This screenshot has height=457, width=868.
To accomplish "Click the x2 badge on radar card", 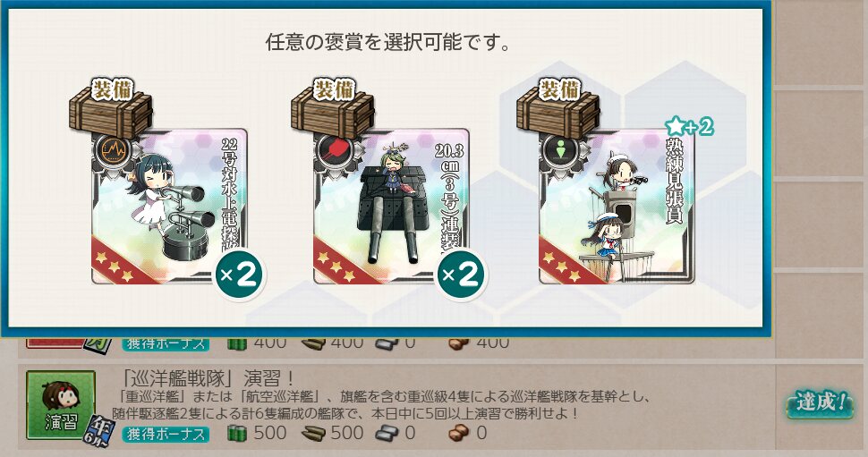I will coord(239,275).
